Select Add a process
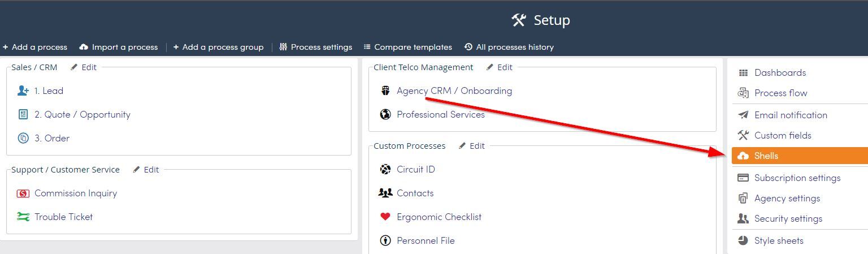Screen dimensions: 868x254 coord(35,47)
